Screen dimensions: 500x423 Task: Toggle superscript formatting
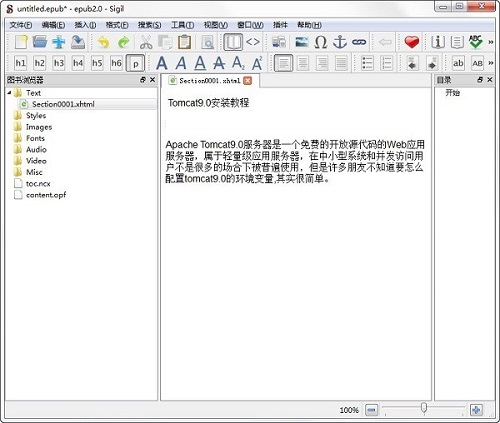click(257, 63)
